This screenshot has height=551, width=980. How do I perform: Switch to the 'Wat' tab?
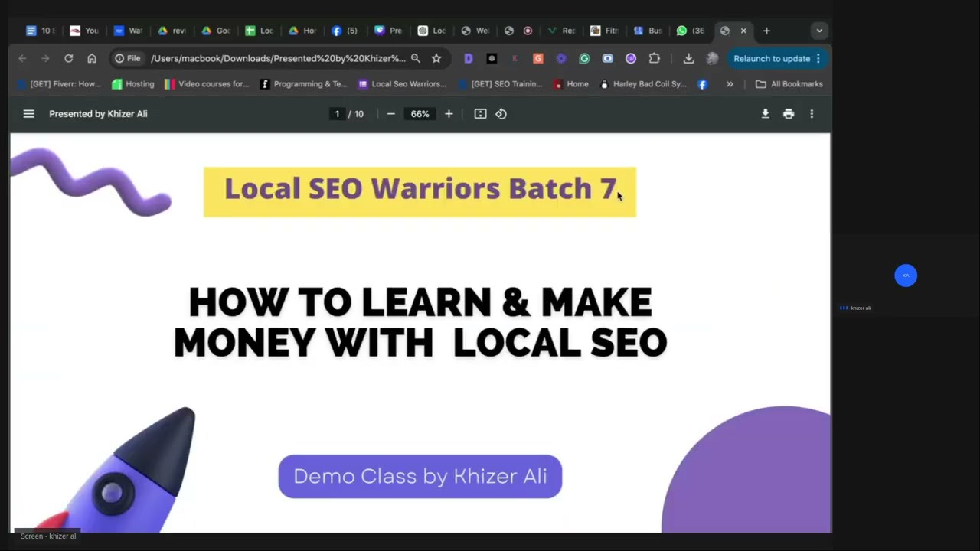(x=128, y=31)
